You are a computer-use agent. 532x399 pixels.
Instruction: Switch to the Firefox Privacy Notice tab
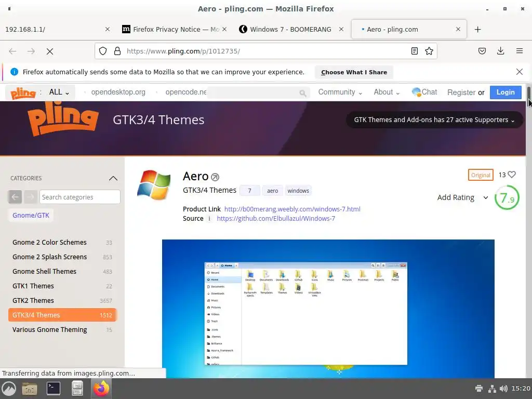pos(176,30)
